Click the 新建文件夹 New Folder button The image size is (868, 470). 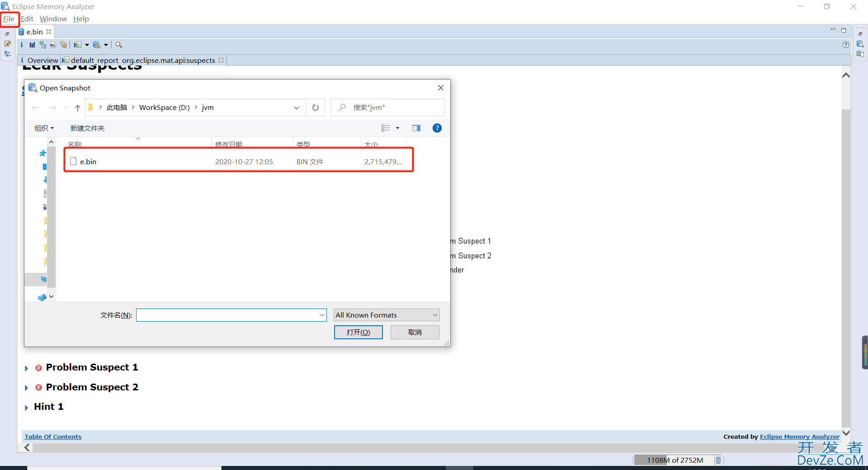pos(87,128)
